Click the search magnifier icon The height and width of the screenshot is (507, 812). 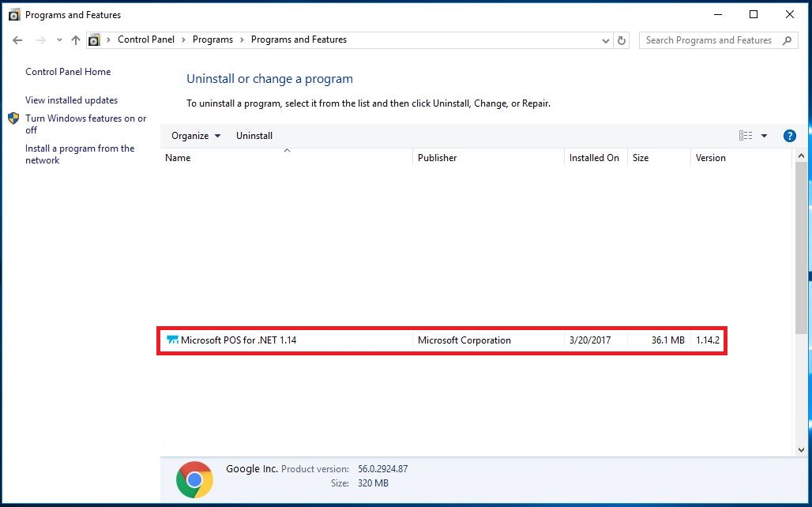tap(787, 40)
